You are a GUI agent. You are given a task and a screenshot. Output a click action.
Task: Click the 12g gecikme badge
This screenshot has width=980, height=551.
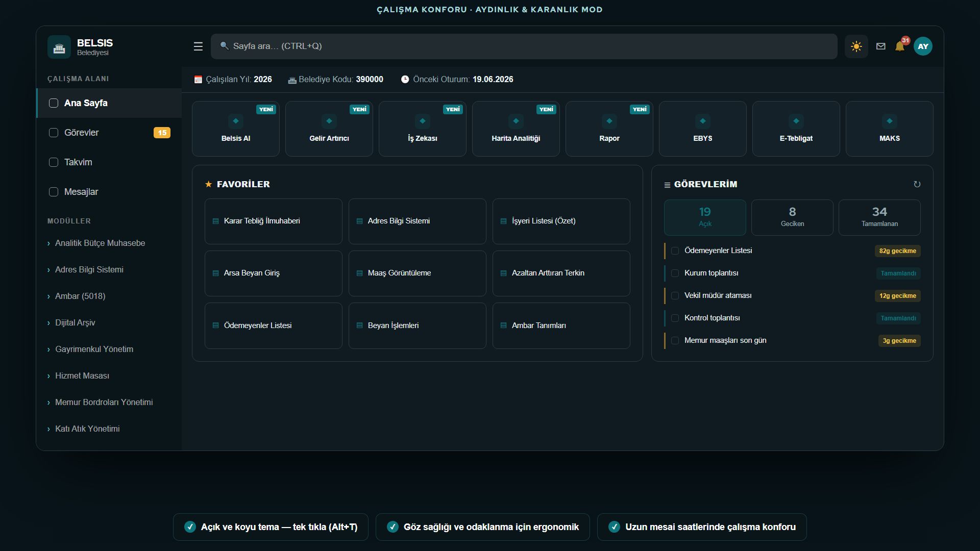click(x=897, y=296)
